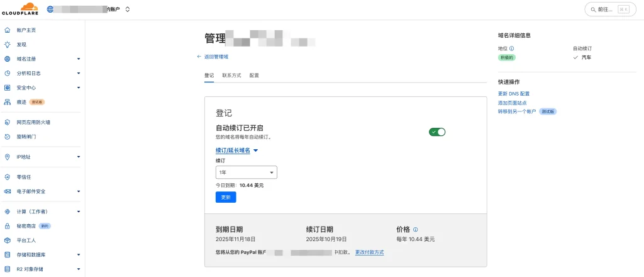The width and height of the screenshot is (644, 277).
Task: Click the 零信任 icon
Action: [x=7, y=177]
